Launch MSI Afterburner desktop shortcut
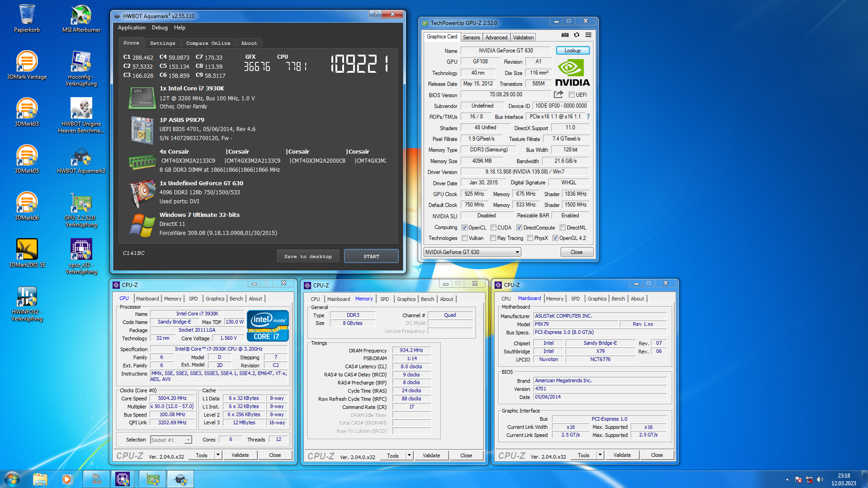This screenshot has height=488, width=868. (x=81, y=18)
